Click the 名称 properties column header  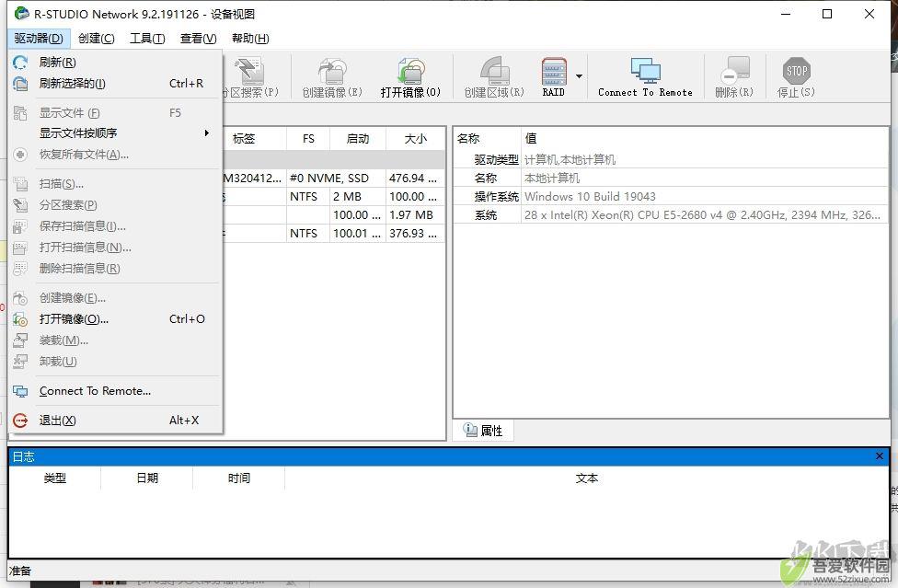(x=488, y=139)
